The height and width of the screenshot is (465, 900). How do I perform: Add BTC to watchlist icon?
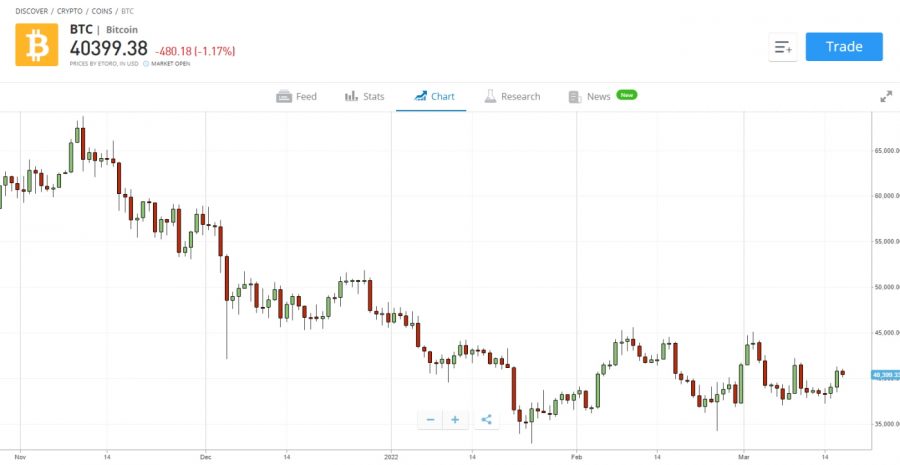pyautogui.click(x=783, y=47)
